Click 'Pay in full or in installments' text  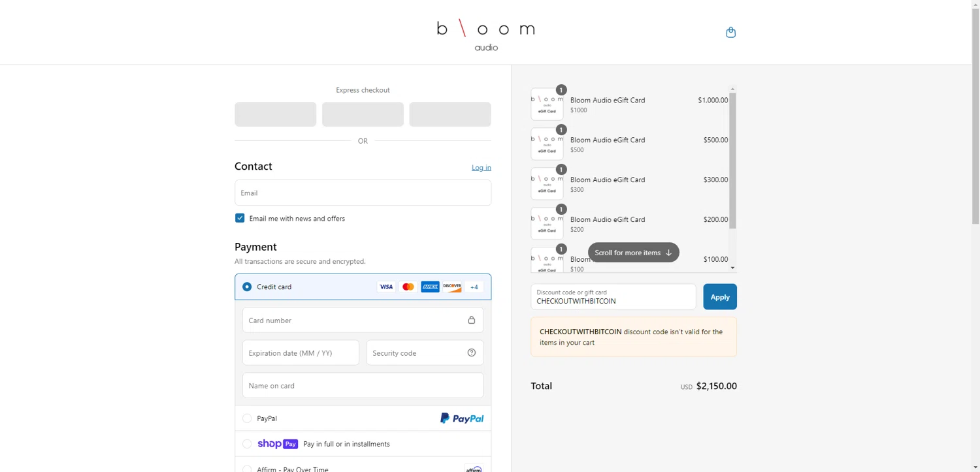pyautogui.click(x=346, y=444)
